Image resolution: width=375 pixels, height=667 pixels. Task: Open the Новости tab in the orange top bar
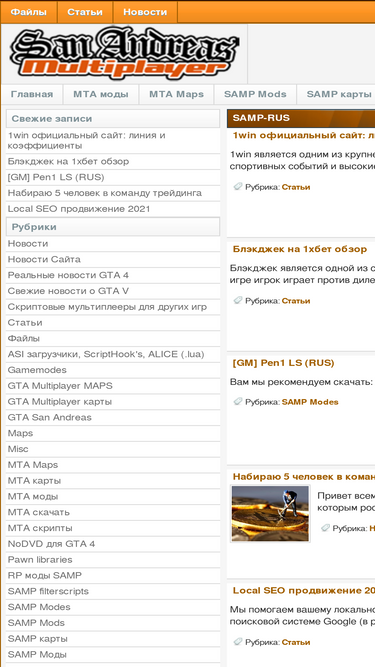tap(145, 12)
